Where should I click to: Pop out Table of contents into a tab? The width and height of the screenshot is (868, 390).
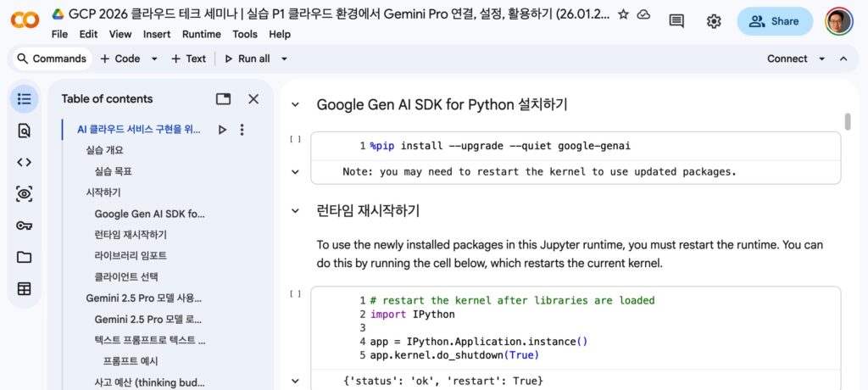tap(223, 99)
